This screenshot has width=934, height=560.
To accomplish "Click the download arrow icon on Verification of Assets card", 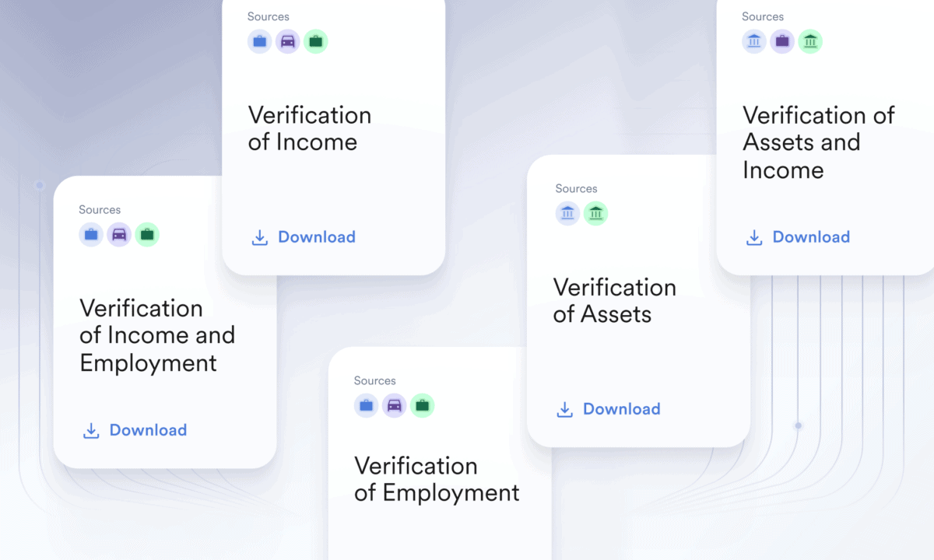I will (565, 409).
